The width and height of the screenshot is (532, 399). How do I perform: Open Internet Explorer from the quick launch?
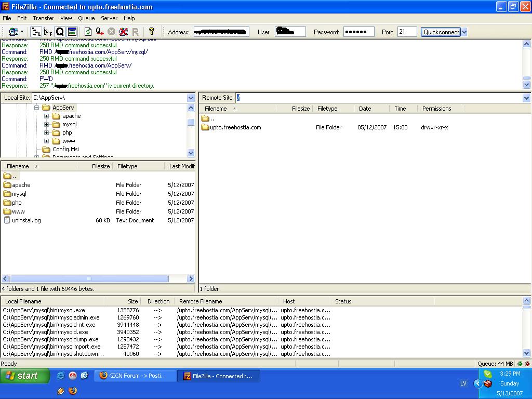60,376
